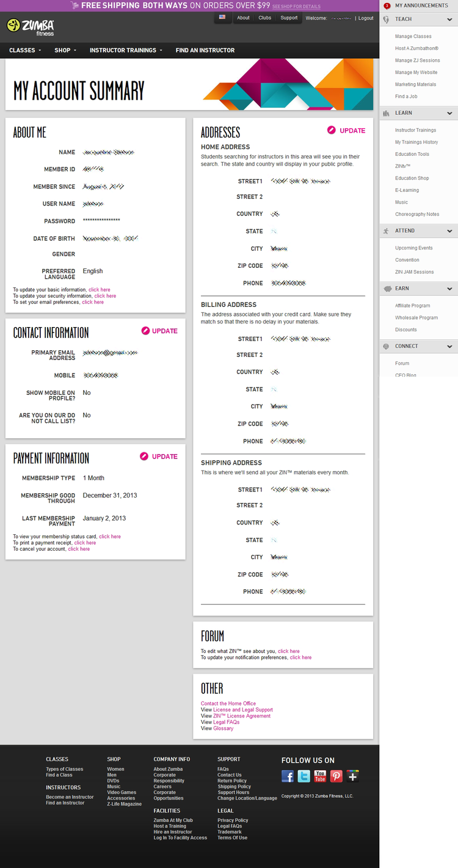
Task: Open Host A Zumbathon sidebar link
Action: [x=417, y=48]
